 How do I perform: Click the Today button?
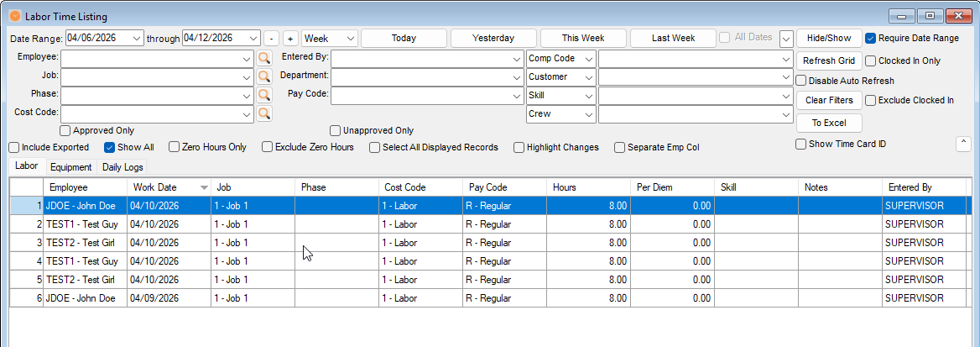(x=404, y=38)
